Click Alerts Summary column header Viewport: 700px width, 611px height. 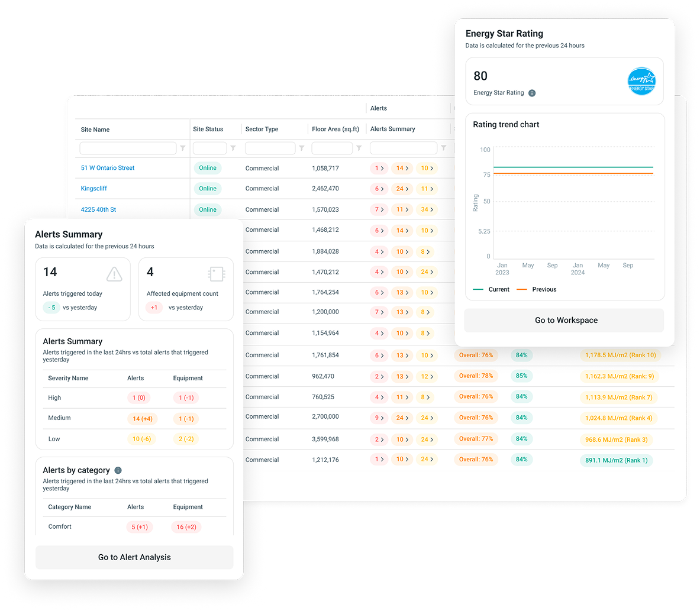coord(392,128)
